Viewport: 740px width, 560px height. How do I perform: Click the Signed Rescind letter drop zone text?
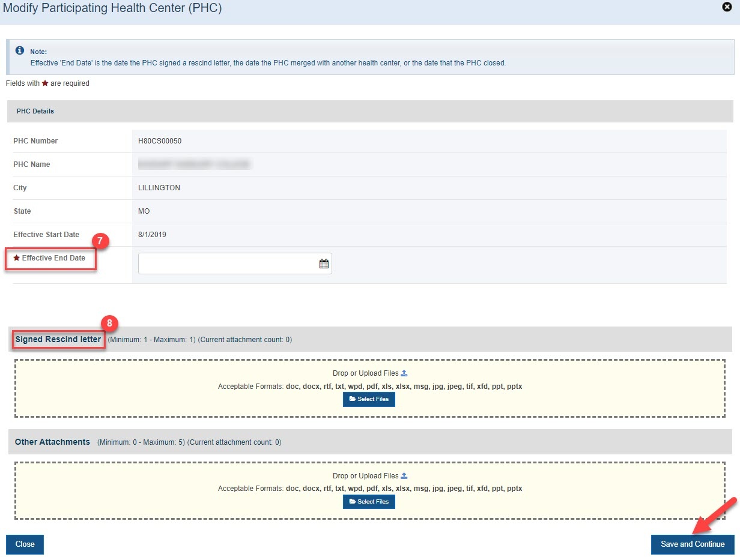(x=365, y=373)
